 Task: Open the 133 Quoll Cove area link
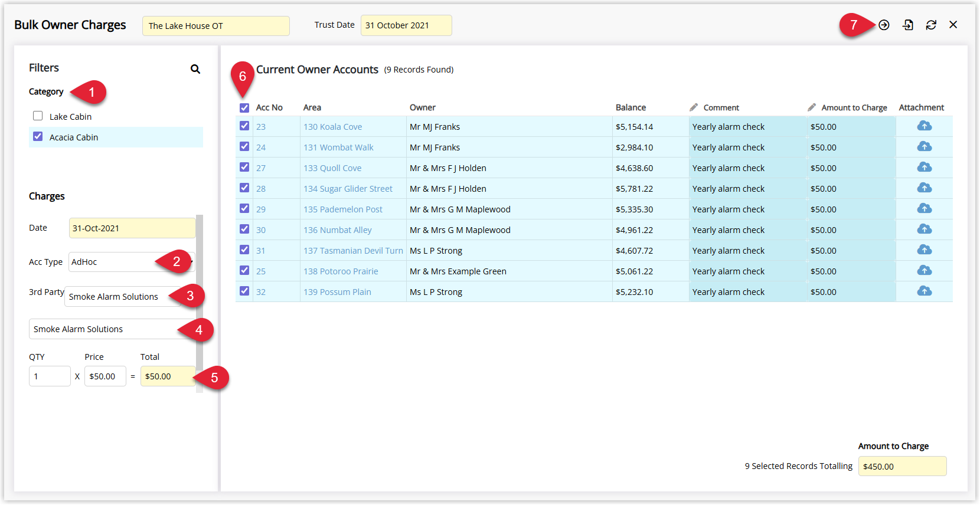coord(332,168)
